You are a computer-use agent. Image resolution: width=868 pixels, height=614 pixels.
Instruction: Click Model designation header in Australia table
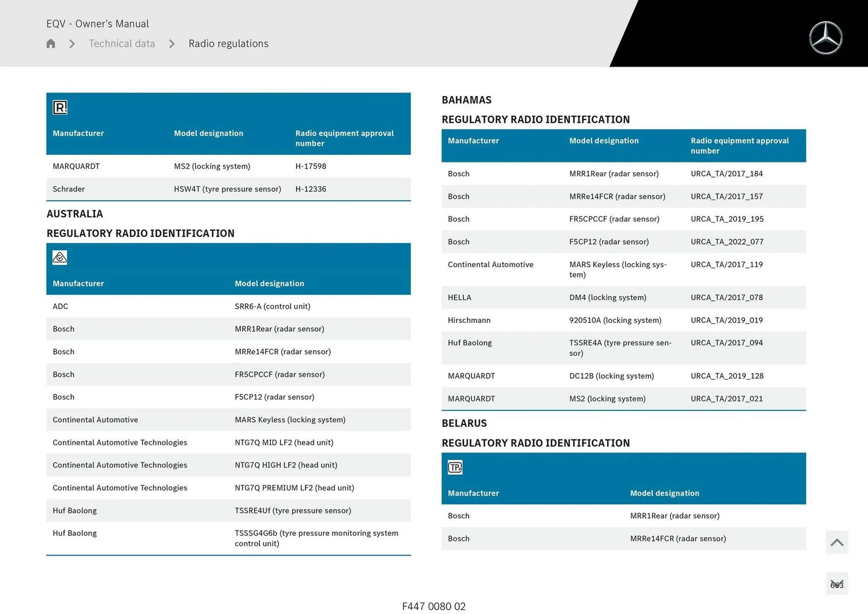coord(269,283)
